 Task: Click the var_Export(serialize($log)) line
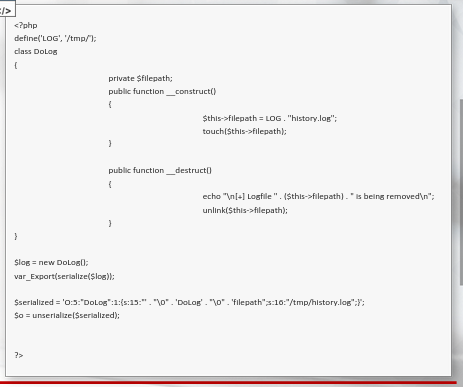(x=64, y=277)
